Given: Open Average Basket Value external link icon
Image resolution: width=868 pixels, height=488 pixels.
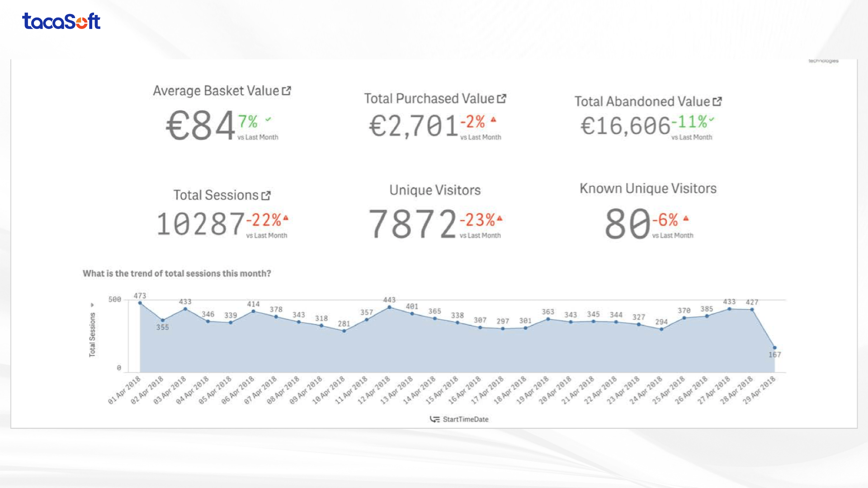Looking at the screenshot, I should (x=286, y=91).
